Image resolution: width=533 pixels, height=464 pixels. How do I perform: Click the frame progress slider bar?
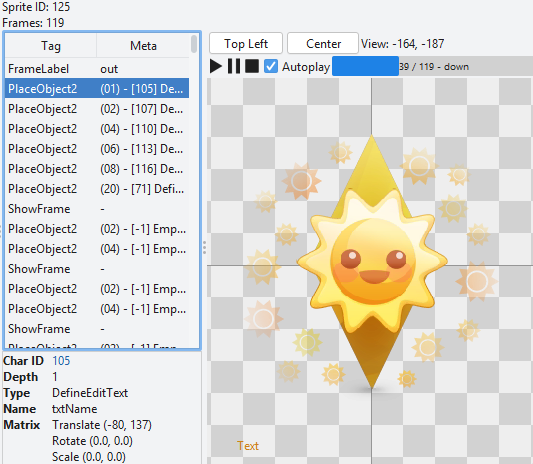432,66
